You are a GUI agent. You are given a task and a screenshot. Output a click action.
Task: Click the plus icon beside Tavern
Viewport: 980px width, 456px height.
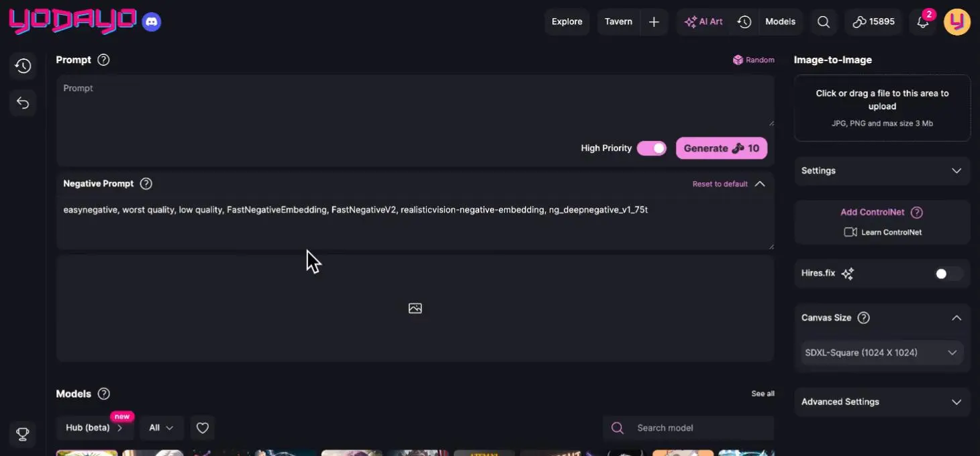654,22
